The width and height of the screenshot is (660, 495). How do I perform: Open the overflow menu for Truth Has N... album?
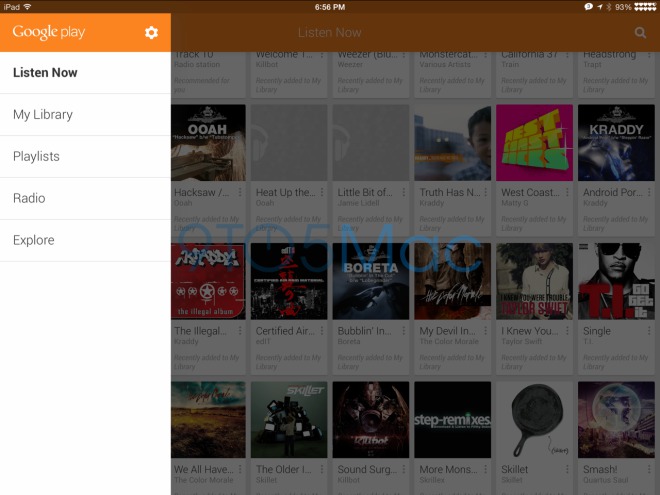[485, 192]
